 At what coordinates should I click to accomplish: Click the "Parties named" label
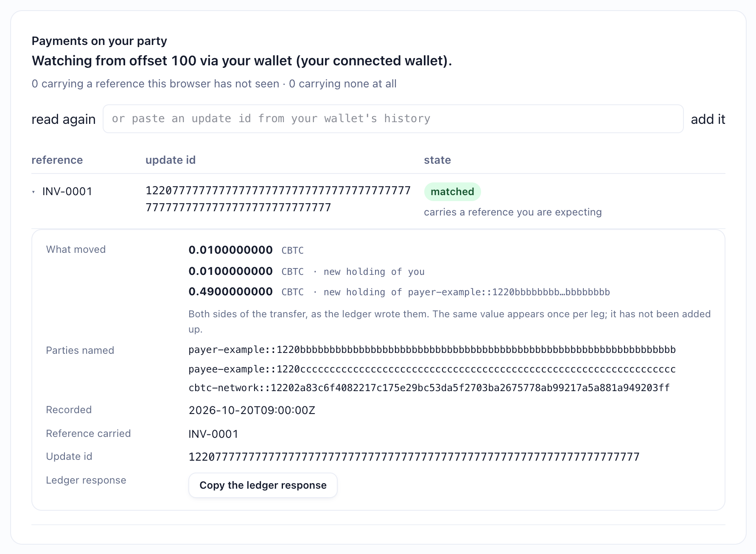click(x=80, y=350)
